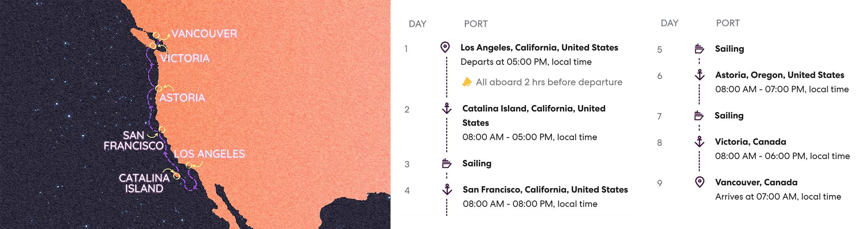
Task: Click the ship icon for day 5 Sailing
Action: 699,49
